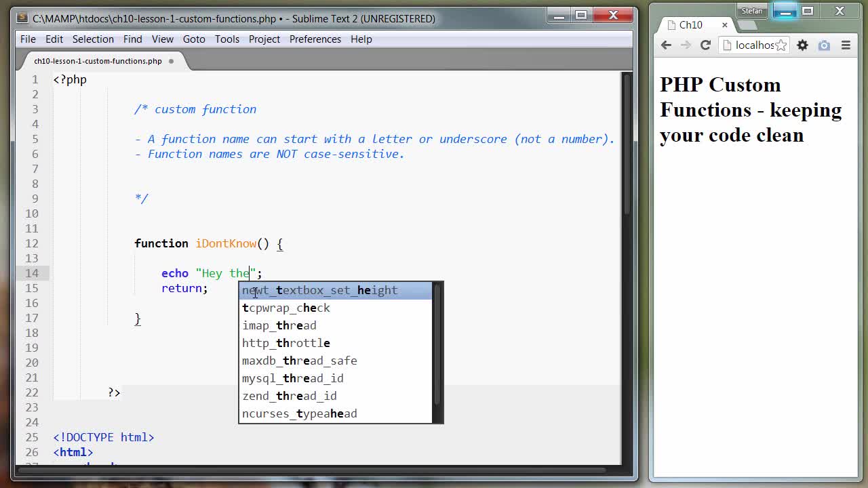The width and height of the screenshot is (868, 488).
Task: Choose imap_thread autocomplete suggestion
Action: tap(336, 325)
